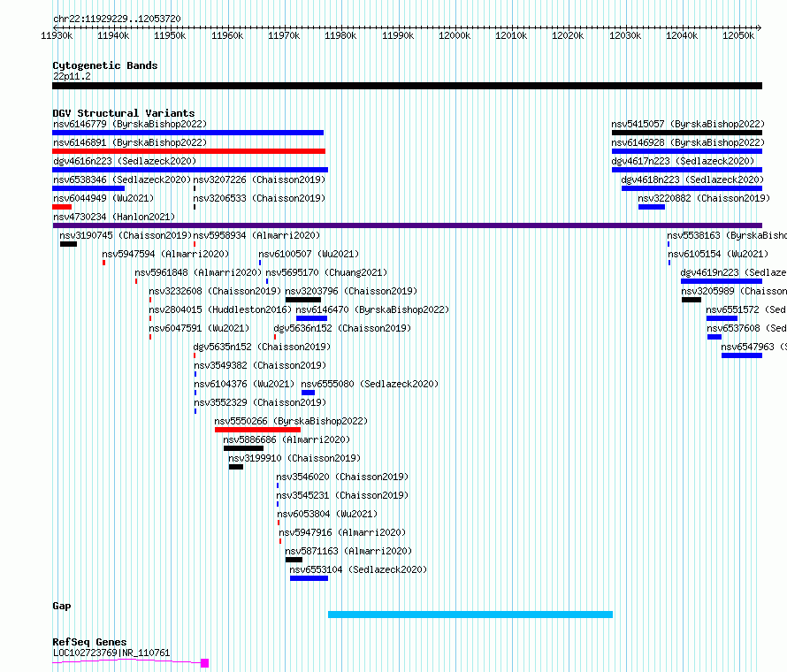Open the nsv5961848 (Almarri2020) label
The image size is (787, 672).
tap(198, 272)
